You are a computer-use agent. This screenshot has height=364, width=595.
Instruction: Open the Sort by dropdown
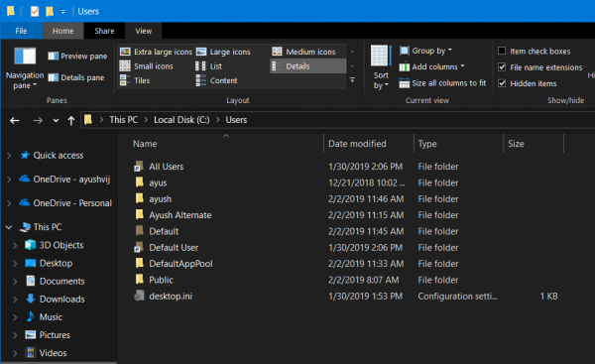pos(381,67)
